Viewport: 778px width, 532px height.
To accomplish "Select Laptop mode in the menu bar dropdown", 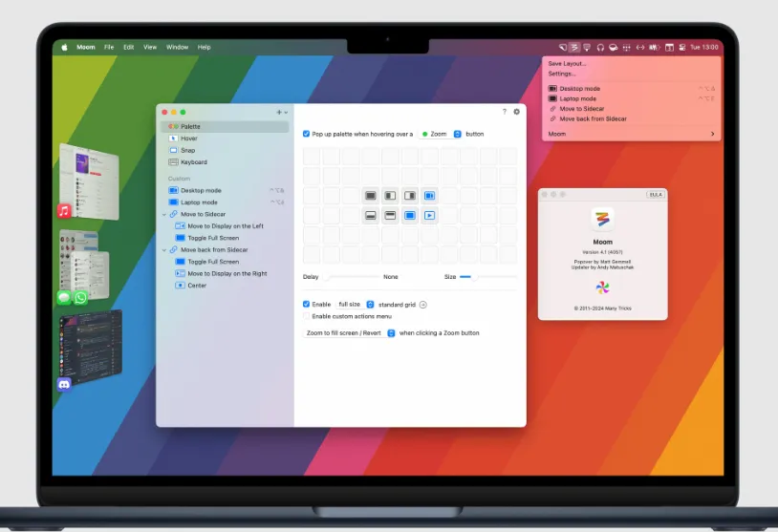I will coord(631,98).
